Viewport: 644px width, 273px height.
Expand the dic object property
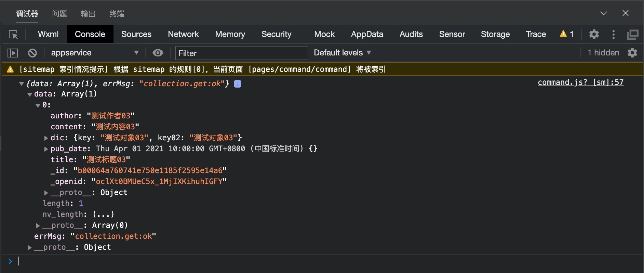[46, 138]
